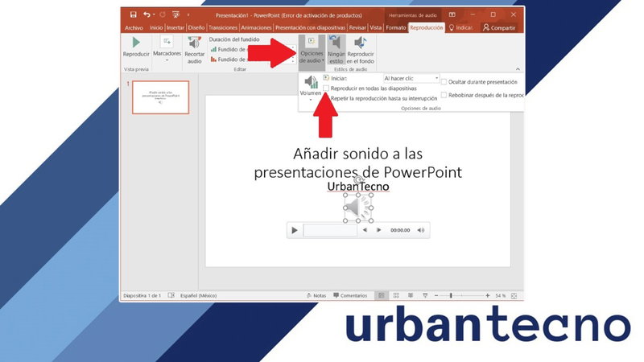Viewport: 644px width, 362px height.
Task: Open the Animaciones tab
Action: point(256,28)
